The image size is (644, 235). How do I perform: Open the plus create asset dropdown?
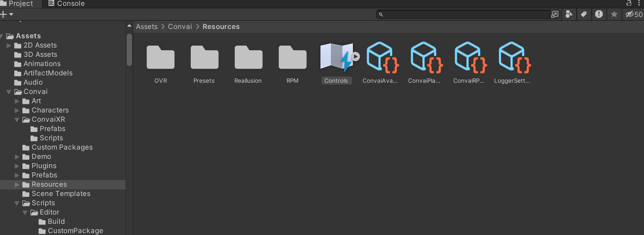coord(7,14)
